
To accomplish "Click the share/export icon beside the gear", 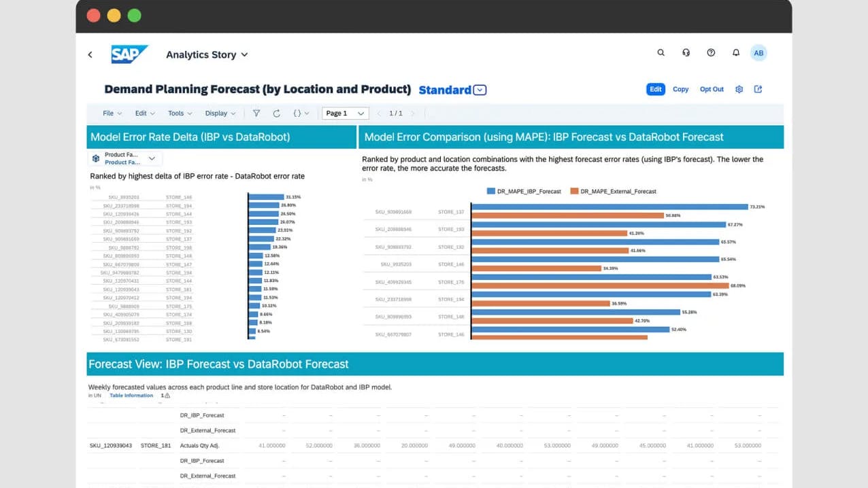I will [758, 89].
